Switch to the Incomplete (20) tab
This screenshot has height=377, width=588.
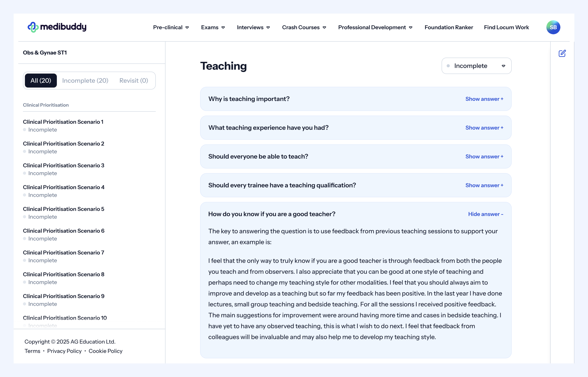pos(85,81)
